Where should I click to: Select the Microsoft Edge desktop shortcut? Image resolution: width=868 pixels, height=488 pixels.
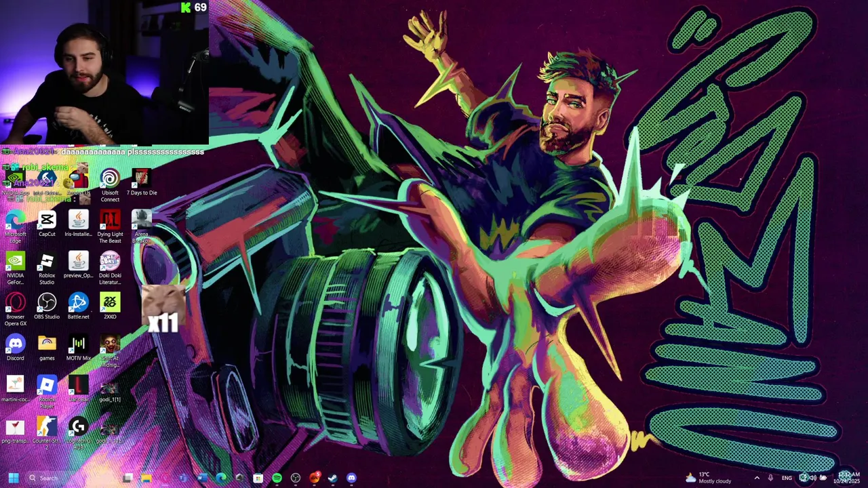(15, 227)
